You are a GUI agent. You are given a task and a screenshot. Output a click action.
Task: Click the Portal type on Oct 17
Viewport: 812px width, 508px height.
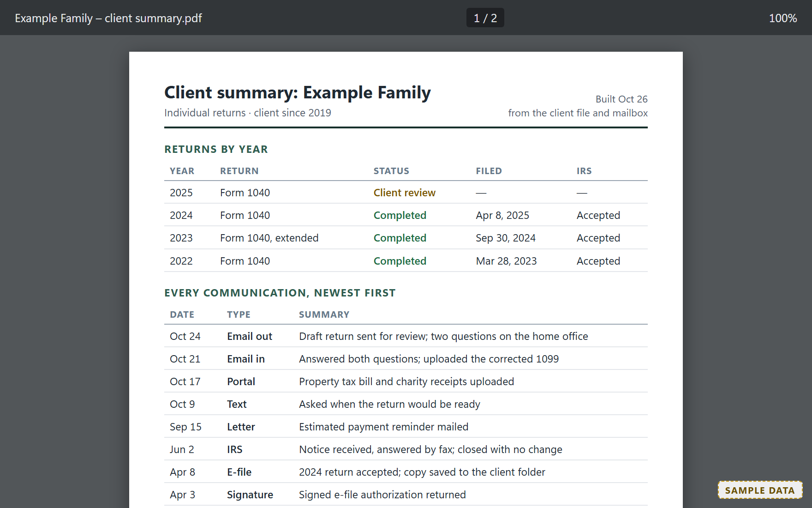click(x=241, y=381)
